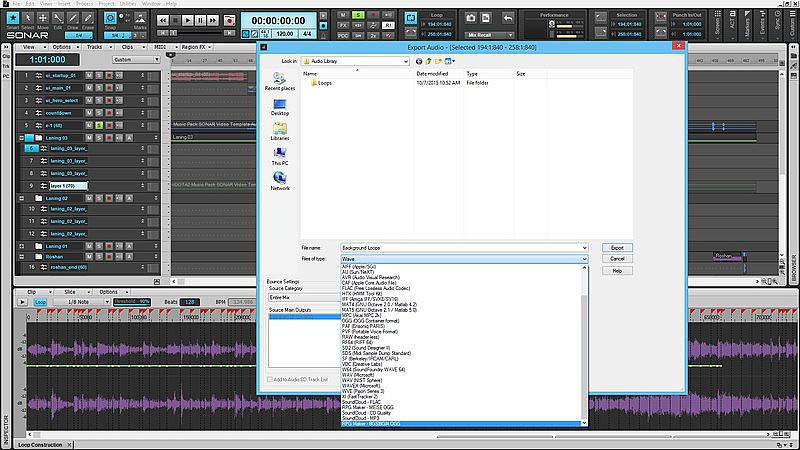Click the Snap to grid icon
This screenshot has height=450, width=800.
point(111,19)
